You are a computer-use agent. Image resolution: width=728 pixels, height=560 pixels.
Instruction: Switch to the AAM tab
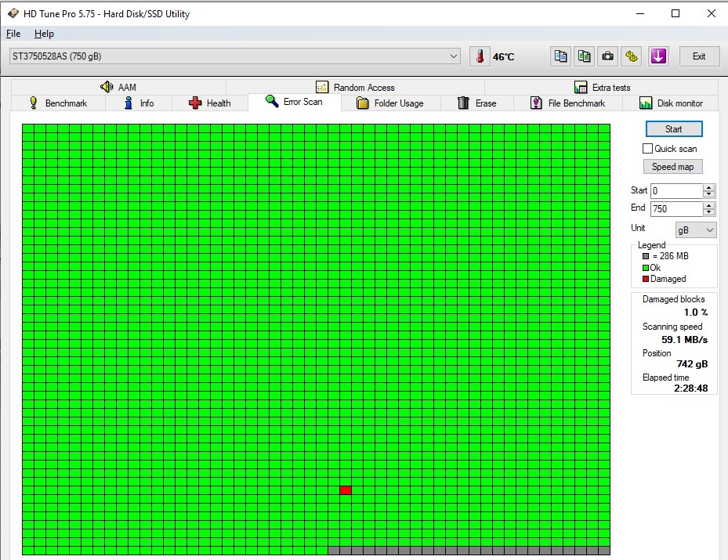tap(118, 87)
